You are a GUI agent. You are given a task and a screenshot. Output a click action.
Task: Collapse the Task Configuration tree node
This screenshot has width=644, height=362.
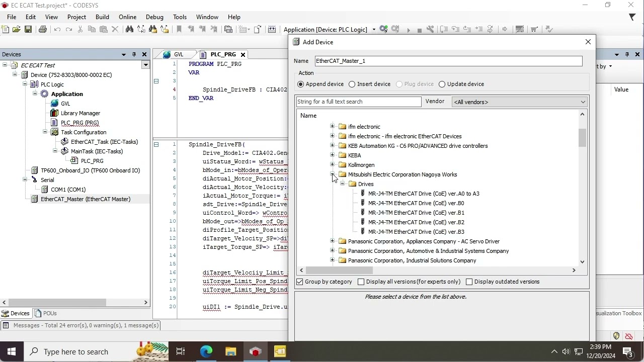[x=45, y=132]
